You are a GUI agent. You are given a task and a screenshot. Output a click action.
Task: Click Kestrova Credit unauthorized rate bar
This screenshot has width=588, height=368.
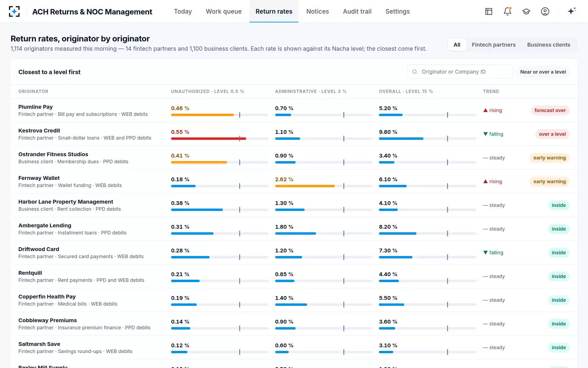[220, 139]
